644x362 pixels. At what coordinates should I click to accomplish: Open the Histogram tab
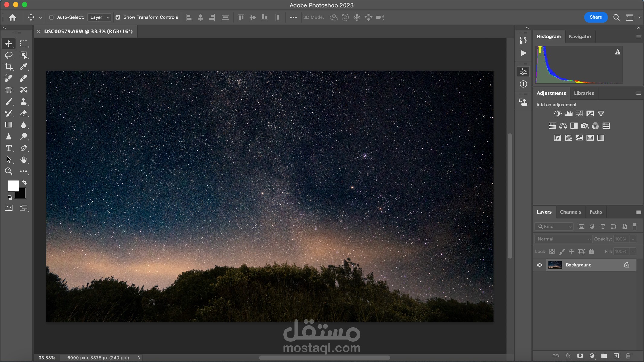[x=549, y=37]
